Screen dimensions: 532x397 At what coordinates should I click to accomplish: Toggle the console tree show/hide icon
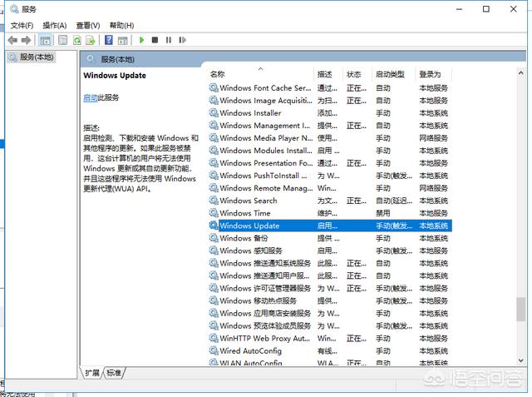click(45, 40)
